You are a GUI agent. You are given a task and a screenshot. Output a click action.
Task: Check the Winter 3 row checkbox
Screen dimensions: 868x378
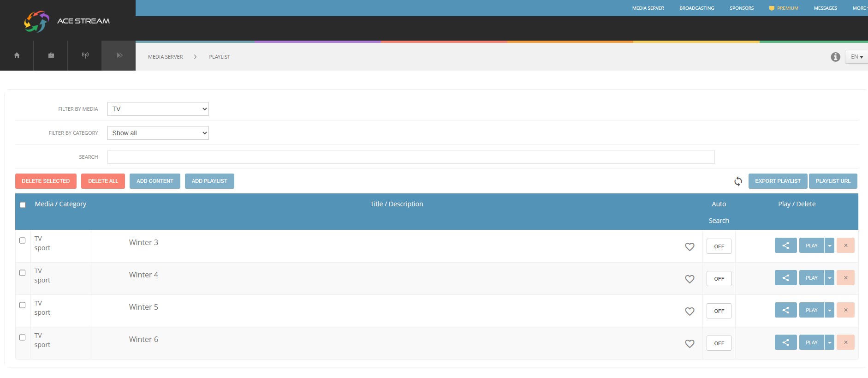pyautogui.click(x=22, y=240)
